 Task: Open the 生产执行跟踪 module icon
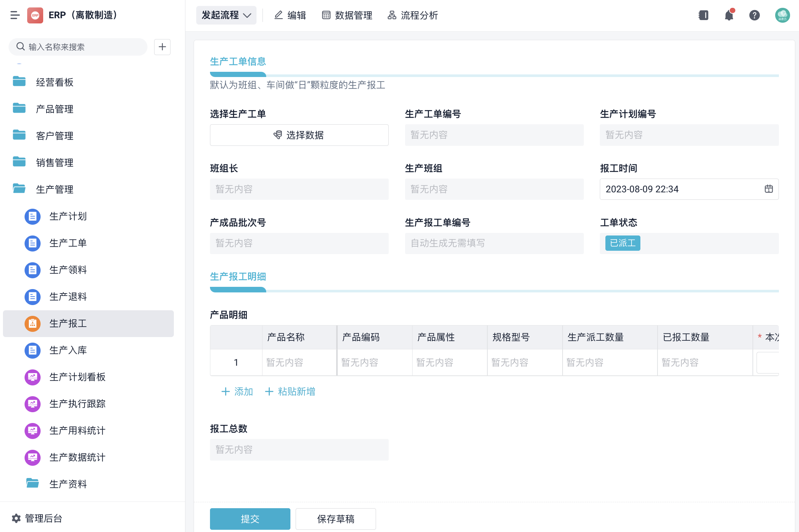(x=32, y=404)
